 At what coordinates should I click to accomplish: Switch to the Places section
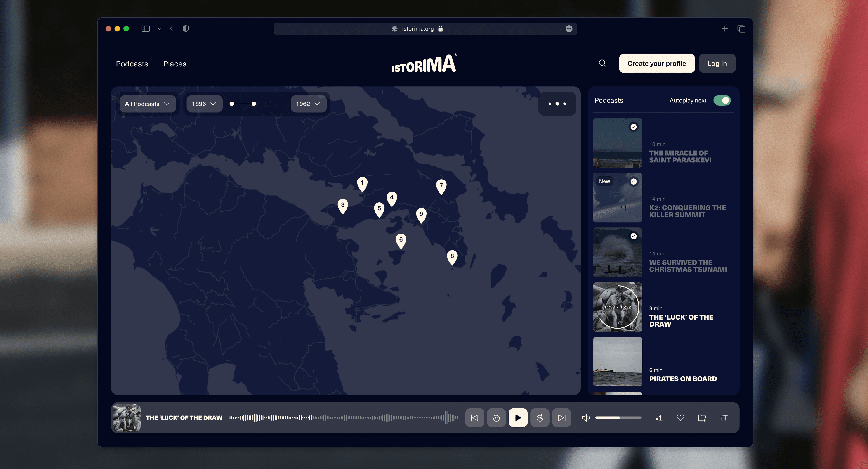tap(175, 64)
